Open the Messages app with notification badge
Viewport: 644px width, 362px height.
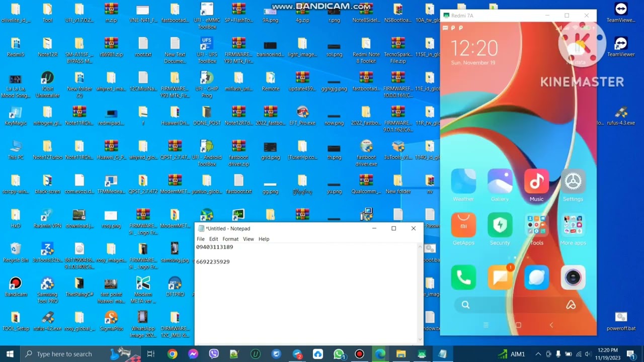click(x=500, y=278)
